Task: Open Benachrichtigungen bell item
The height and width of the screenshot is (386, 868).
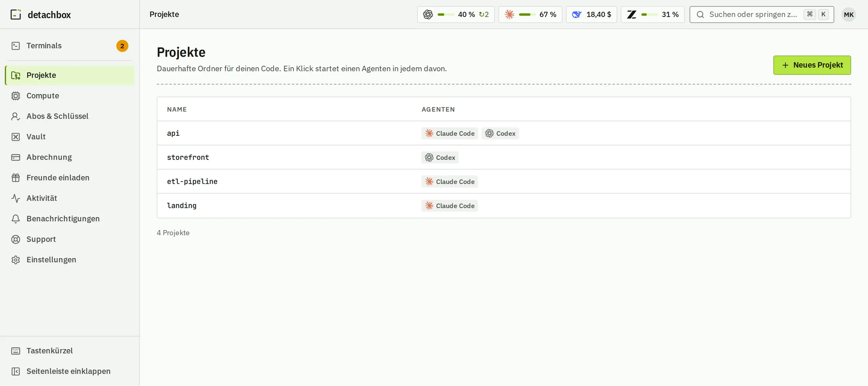Action: pos(69,219)
